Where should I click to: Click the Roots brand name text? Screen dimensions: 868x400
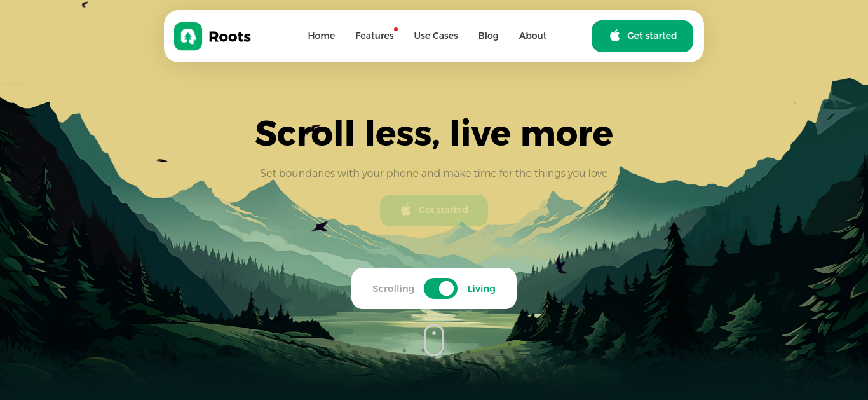coord(229,37)
